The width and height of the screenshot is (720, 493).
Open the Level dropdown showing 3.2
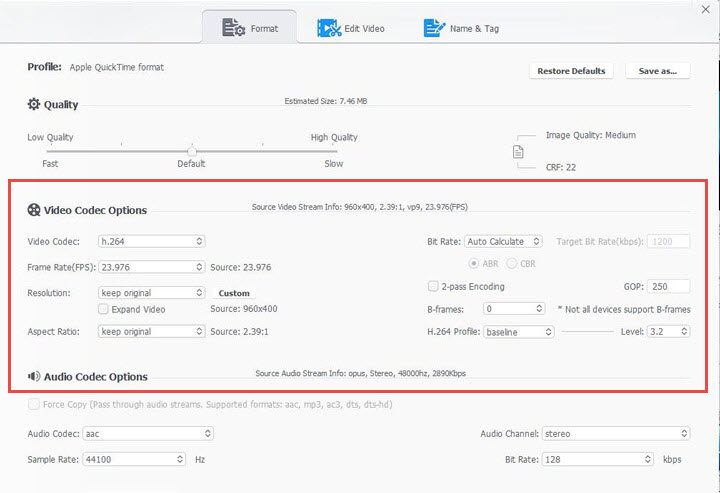[x=669, y=331]
